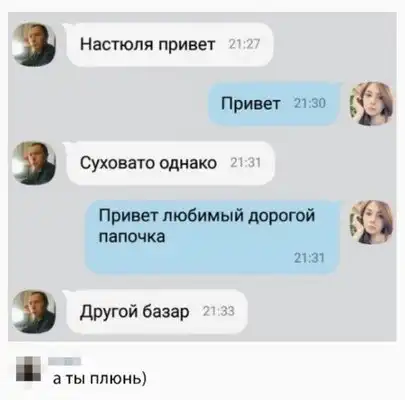Click the "Суховато однако" message bubble

click(170, 163)
